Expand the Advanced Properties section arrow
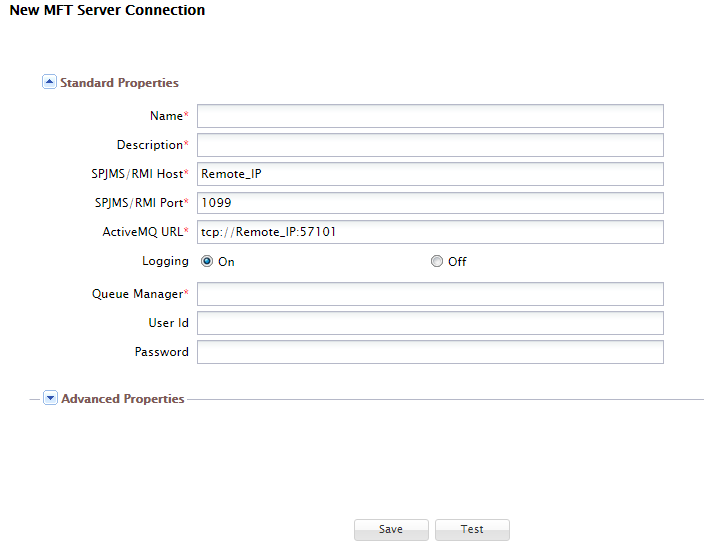This screenshot has height=554, width=704. click(50, 398)
